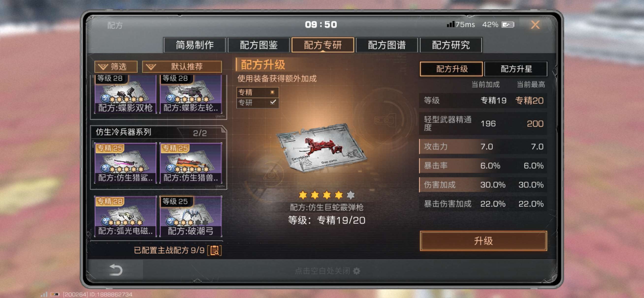Select the 蝶影左轮 recipe card
The width and height of the screenshot is (644, 298).
pos(191,94)
